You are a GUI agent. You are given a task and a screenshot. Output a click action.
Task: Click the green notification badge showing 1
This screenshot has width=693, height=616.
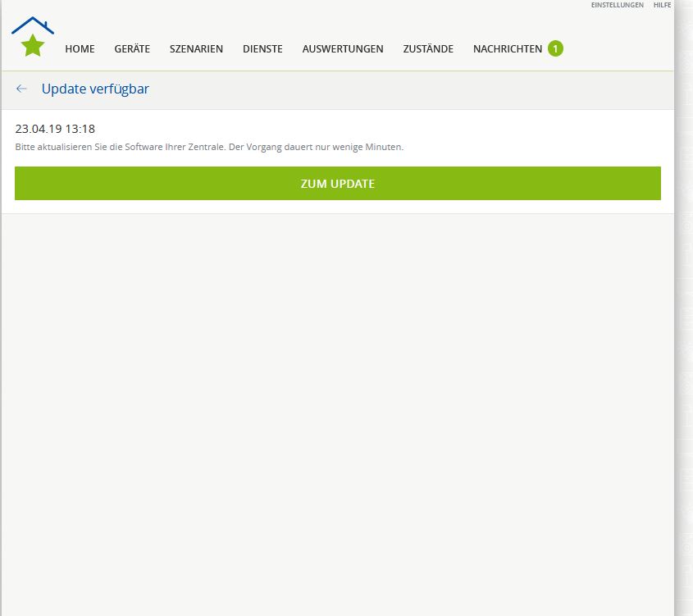555,48
